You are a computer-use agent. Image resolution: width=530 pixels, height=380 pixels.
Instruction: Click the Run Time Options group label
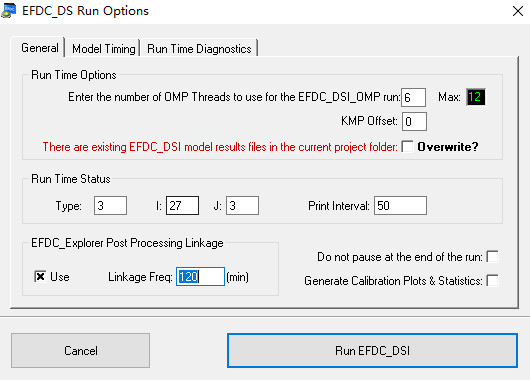[x=74, y=75]
